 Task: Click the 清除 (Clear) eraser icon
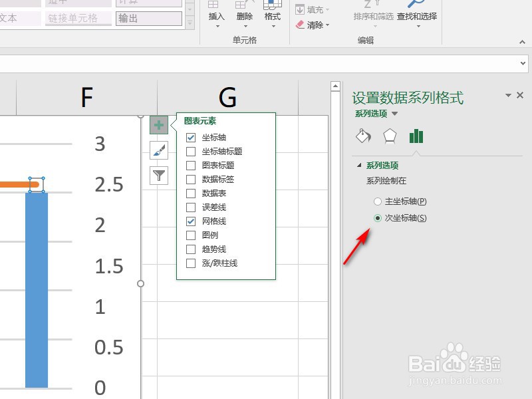pyautogui.click(x=301, y=25)
